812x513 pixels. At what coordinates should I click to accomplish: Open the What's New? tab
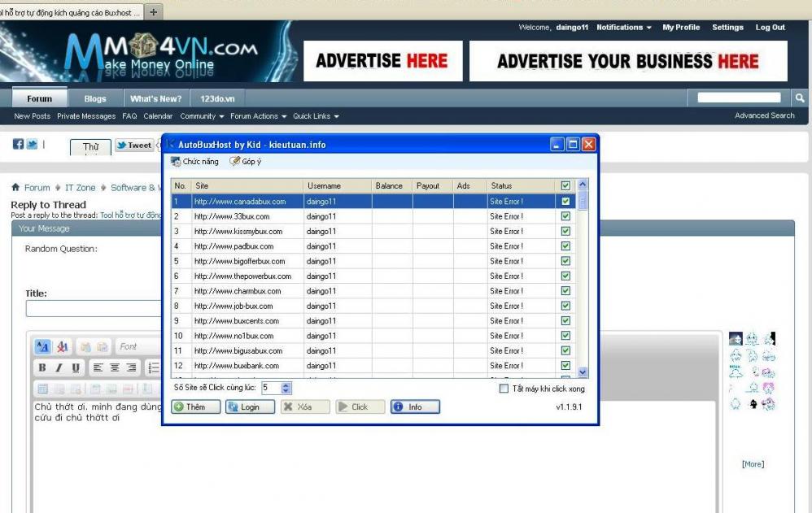[x=156, y=98]
